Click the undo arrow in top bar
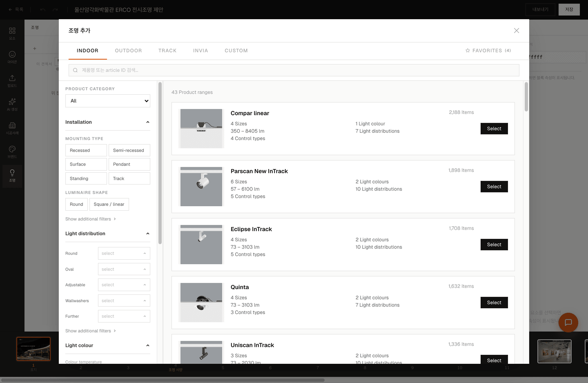Screen dimensions: 588x383 click(43, 9)
